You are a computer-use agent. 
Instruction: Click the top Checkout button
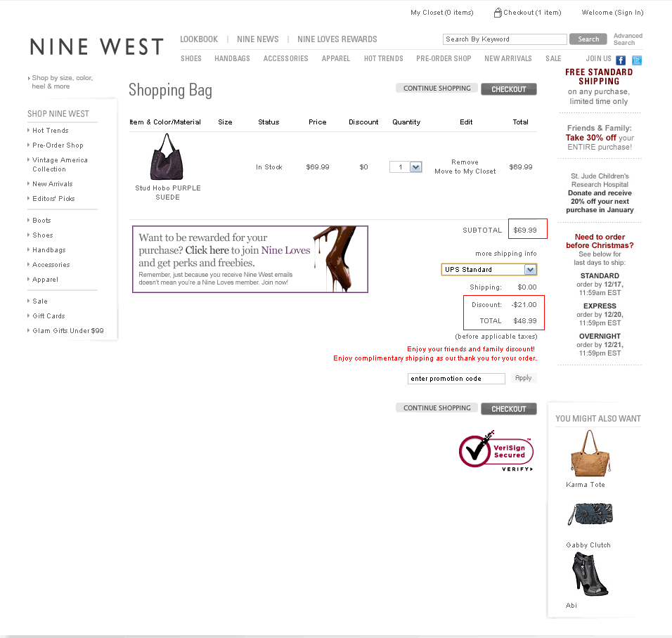click(509, 89)
